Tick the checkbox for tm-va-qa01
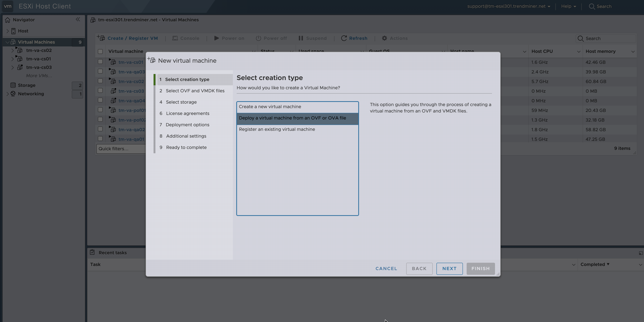This screenshot has width=644, height=322. 100,139
